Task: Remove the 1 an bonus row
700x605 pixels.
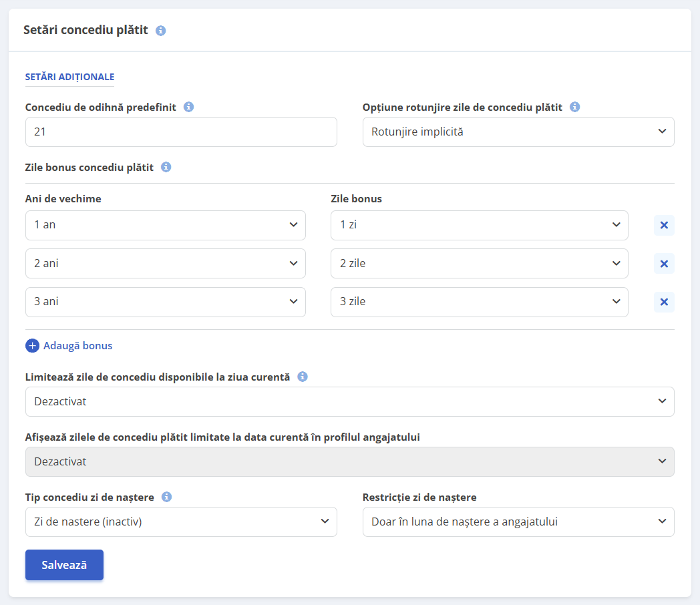Action: click(x=665, y=225)
